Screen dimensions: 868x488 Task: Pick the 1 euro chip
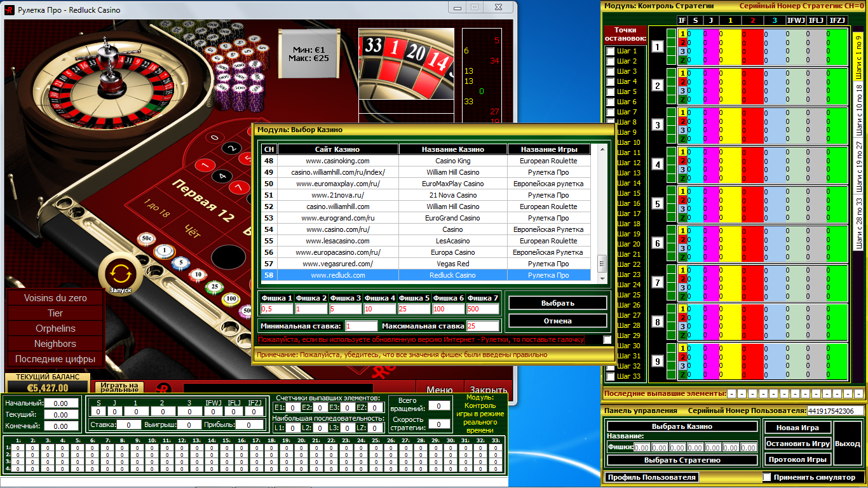(x=164, y=250)
